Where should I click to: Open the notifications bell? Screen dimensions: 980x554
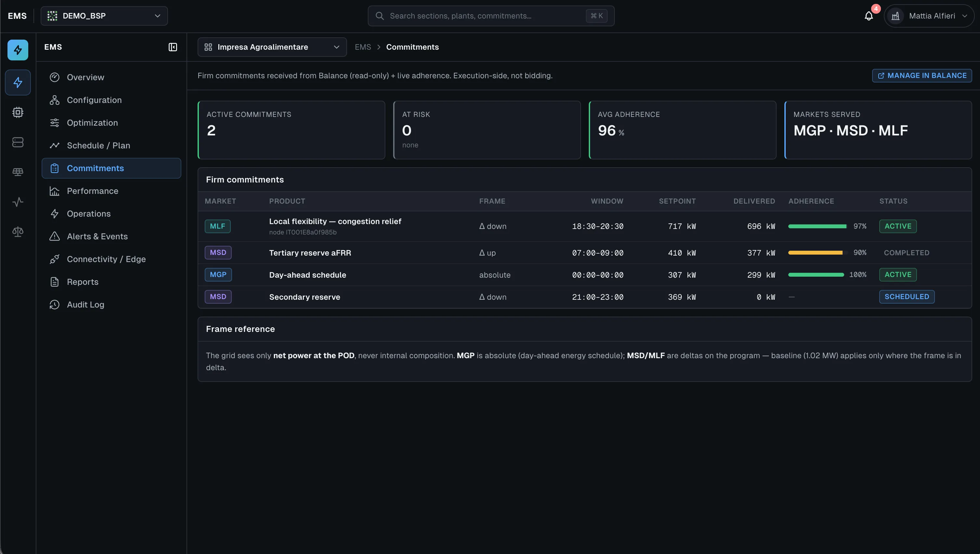pyautogui.click(x=869, y=16)
